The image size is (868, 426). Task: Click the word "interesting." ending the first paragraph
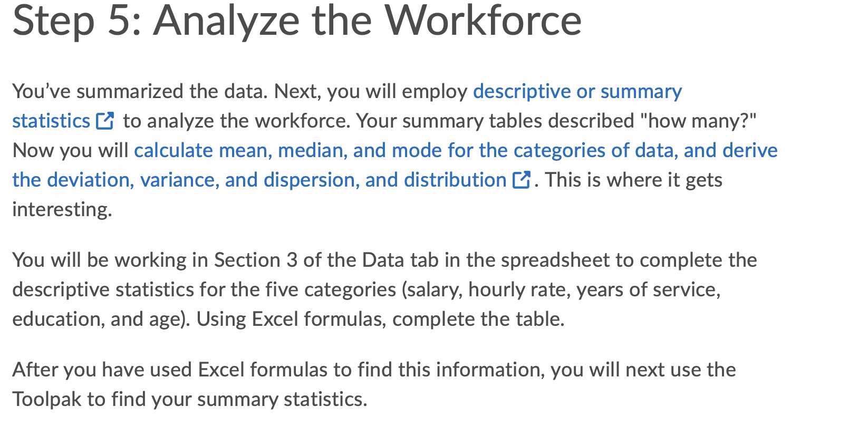[x=62, y=210]
